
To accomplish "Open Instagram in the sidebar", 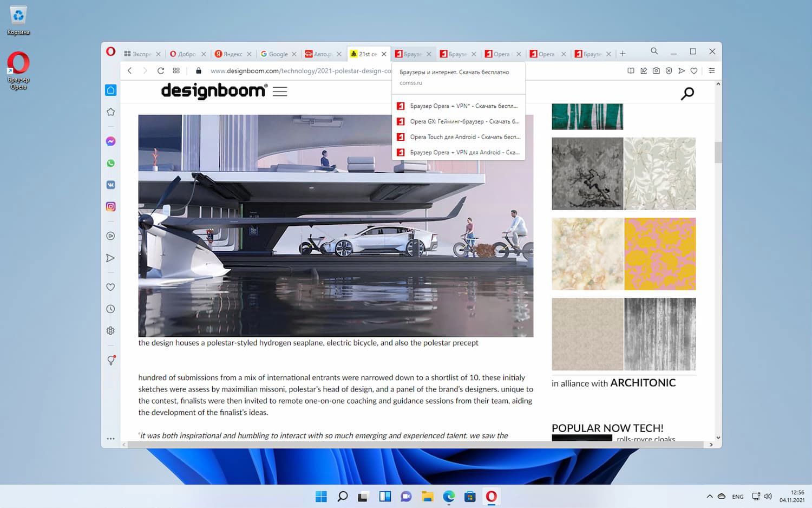I will [x=110, y=206].
